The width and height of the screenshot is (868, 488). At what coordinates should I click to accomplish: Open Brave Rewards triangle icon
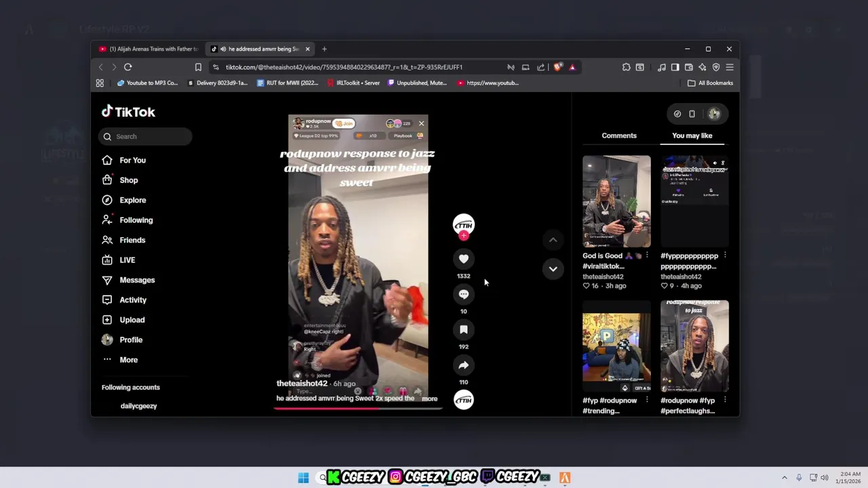(x=572, y=67)
